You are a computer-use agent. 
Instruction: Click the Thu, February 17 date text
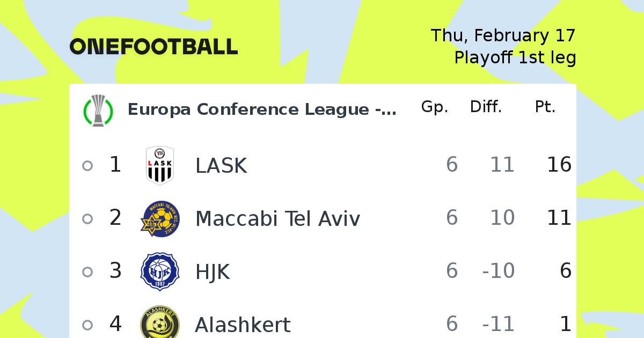[x=503, y=35]
